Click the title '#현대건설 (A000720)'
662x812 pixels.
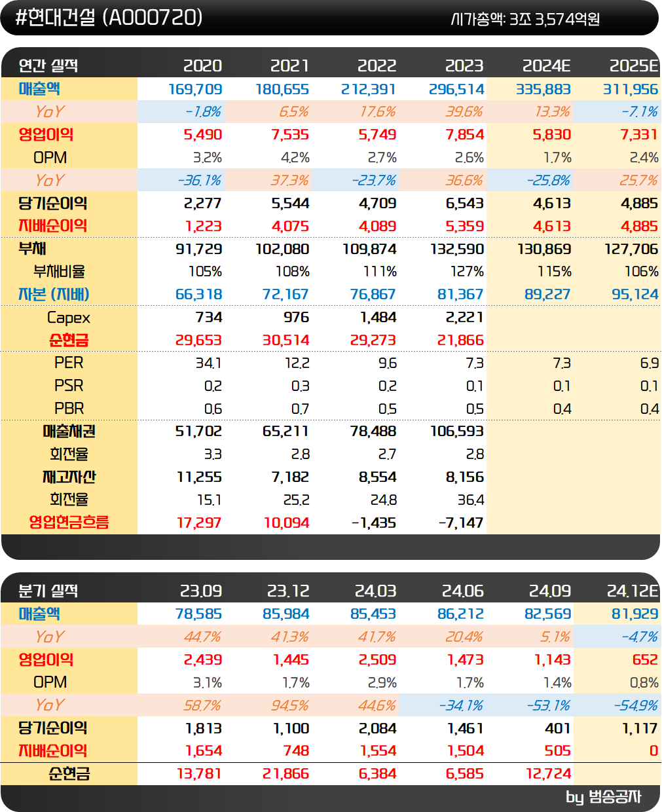coord(109,18)
